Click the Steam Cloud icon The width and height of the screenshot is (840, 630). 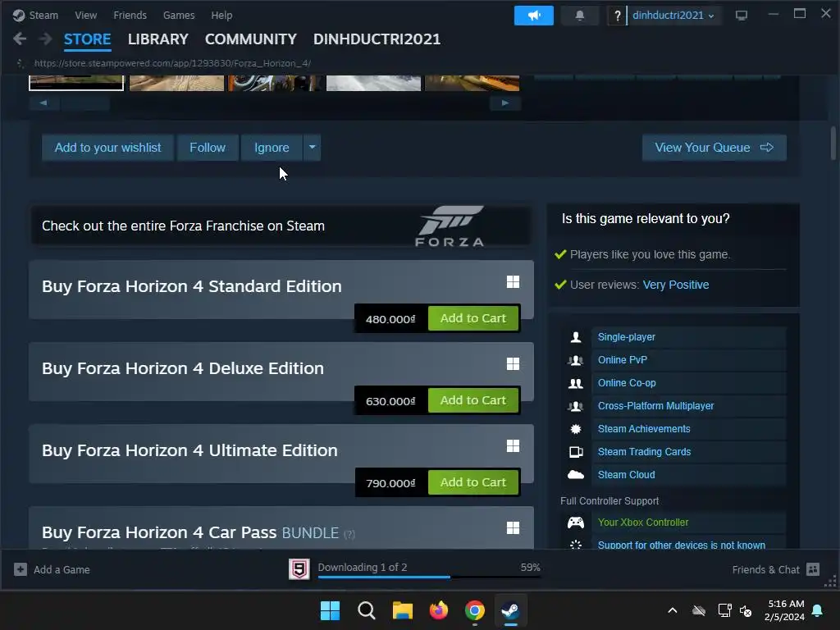point(576,475)
